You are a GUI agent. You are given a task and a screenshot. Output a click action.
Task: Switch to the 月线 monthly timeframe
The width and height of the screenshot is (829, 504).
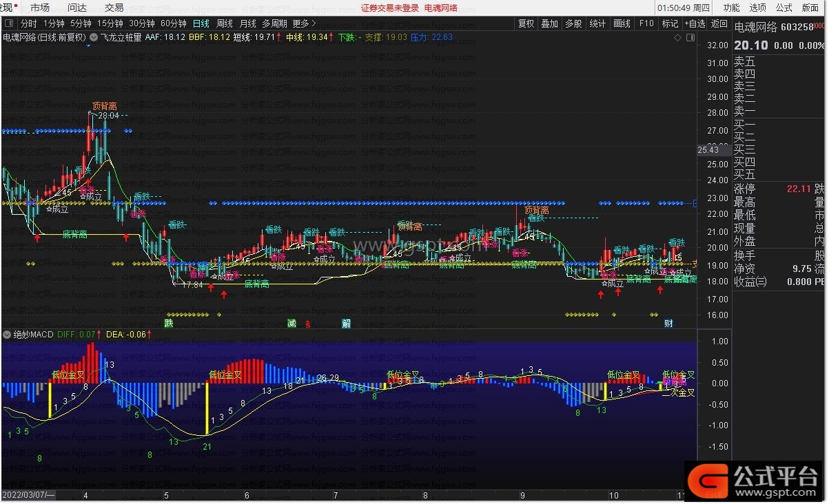point(247,23)
